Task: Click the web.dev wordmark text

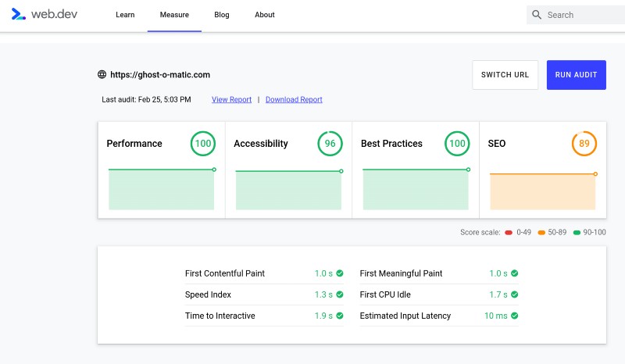Action: [x=54, y=14]
